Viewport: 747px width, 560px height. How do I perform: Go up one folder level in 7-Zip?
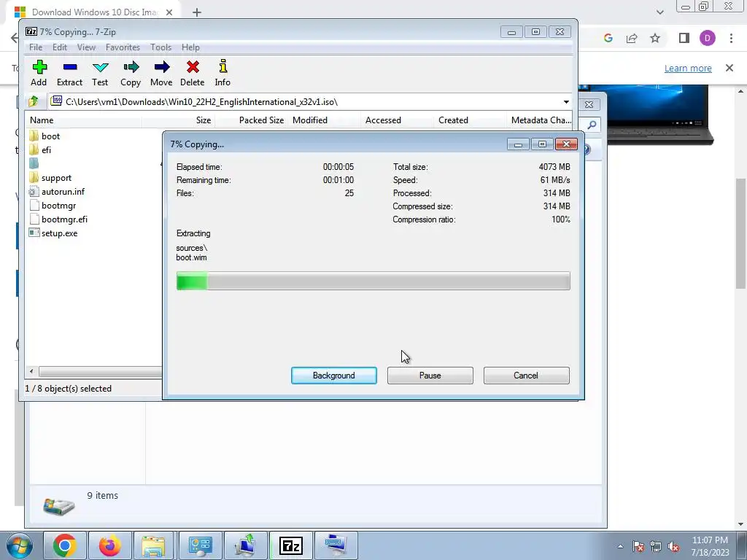pos(34,101)
